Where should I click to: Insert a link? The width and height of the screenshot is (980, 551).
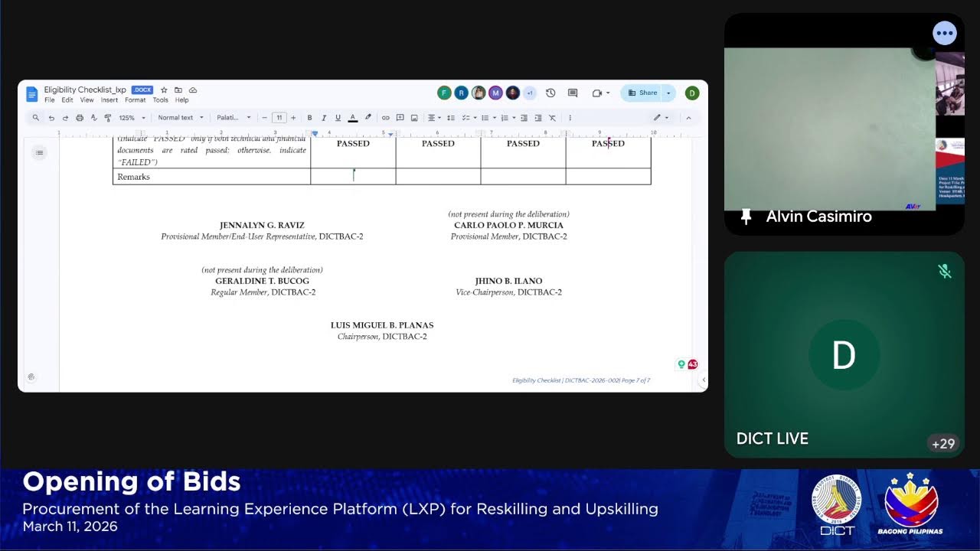[x=386, y=118]
